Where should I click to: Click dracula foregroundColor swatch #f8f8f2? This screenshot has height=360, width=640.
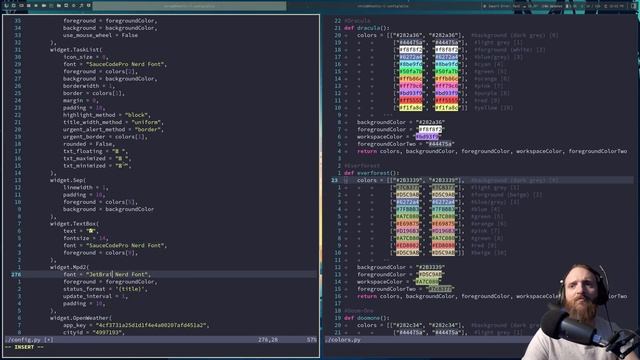click(430, 129)
